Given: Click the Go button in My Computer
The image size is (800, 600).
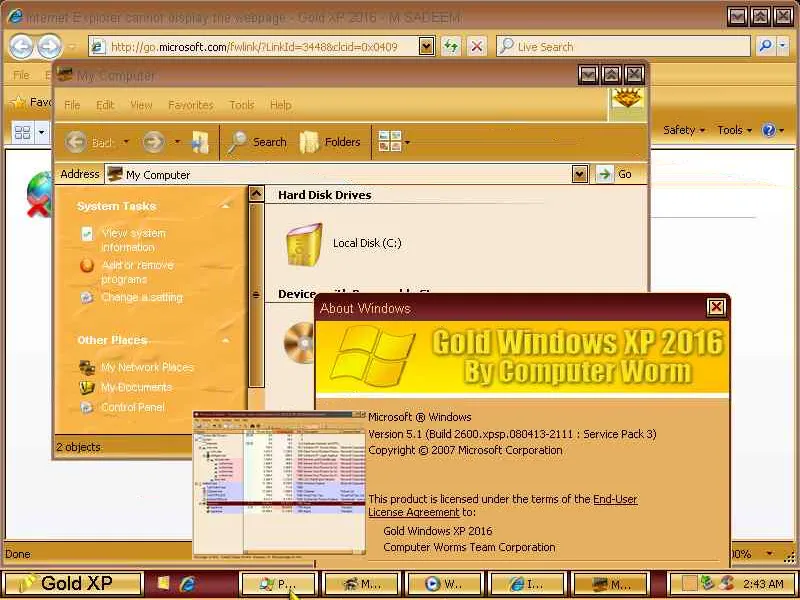Looking at the screenshot, I should click(x=615, y=174).
